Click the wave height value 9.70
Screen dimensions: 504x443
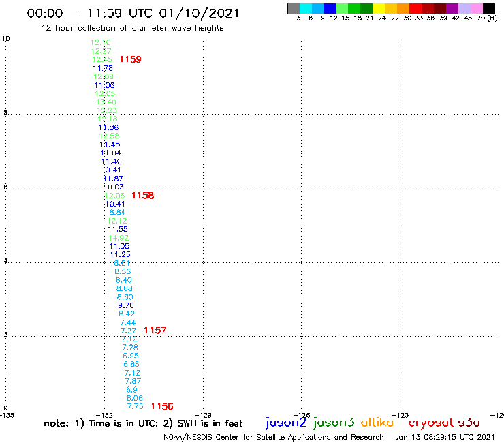click(x=126, y=305)
